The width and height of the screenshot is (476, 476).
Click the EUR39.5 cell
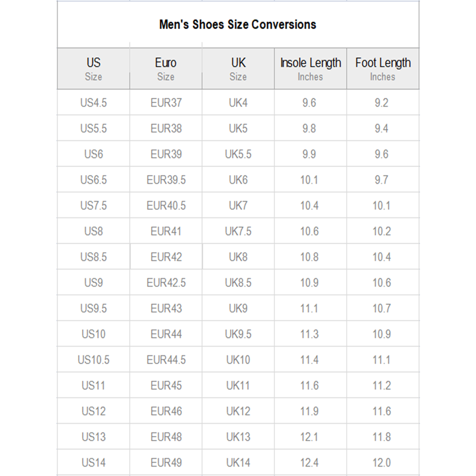[166, 180]
